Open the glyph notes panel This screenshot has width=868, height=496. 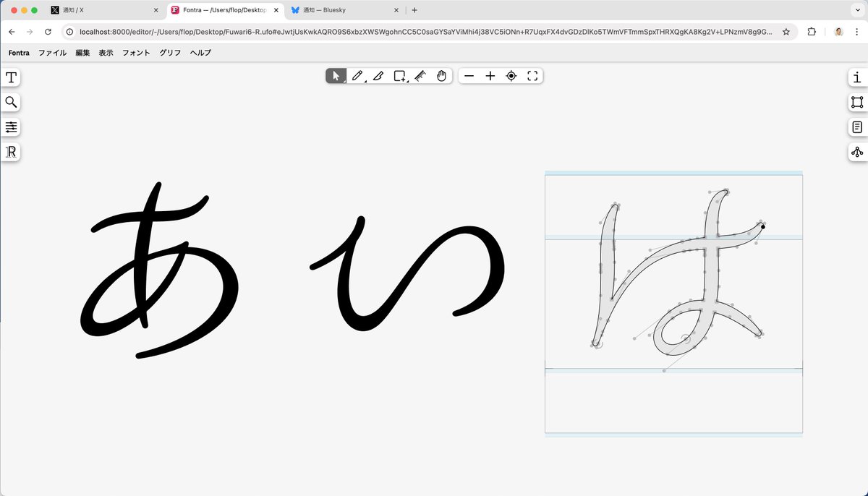click(857, 127)
